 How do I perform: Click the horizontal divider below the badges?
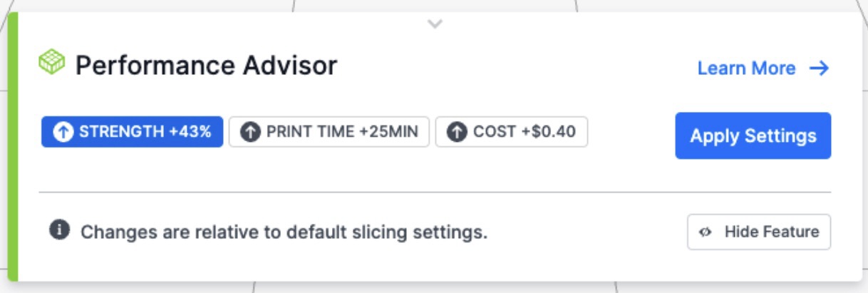point(435,192)
